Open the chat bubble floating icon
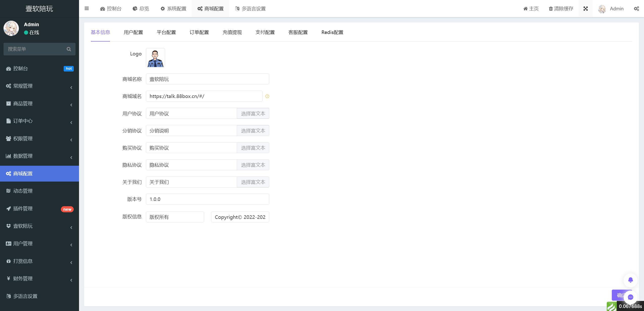The height and width of the screenshot is (311, 644). pos(630,297)
